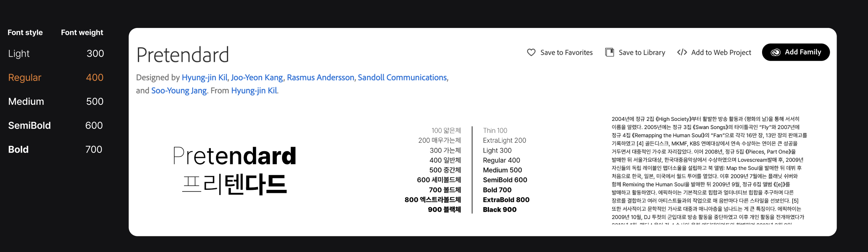Screen dimensions: 868x252
Task: Select the Light font style
Action: point(19,54)
